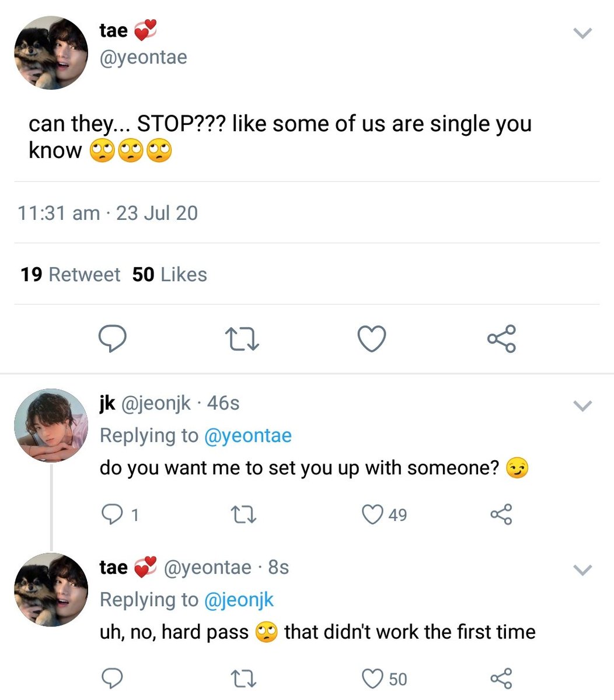Viewport: 614px width, 700px height.
Task: View the 19 Retweet list
Action: click(x=70, y=274)
